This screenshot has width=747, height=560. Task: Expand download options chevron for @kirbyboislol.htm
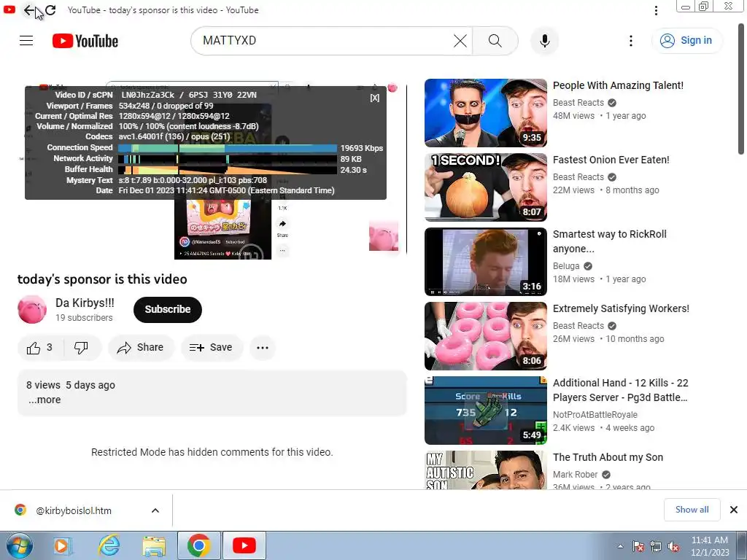point(155,510)
